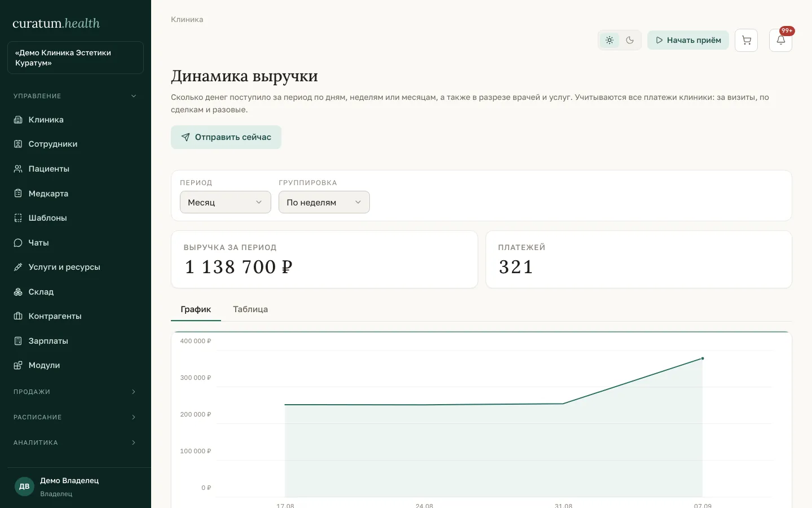This screenshot has width=812, height=508.
Task: Open Зарплаты in the sidebar menu
Action: pos(76,341)
